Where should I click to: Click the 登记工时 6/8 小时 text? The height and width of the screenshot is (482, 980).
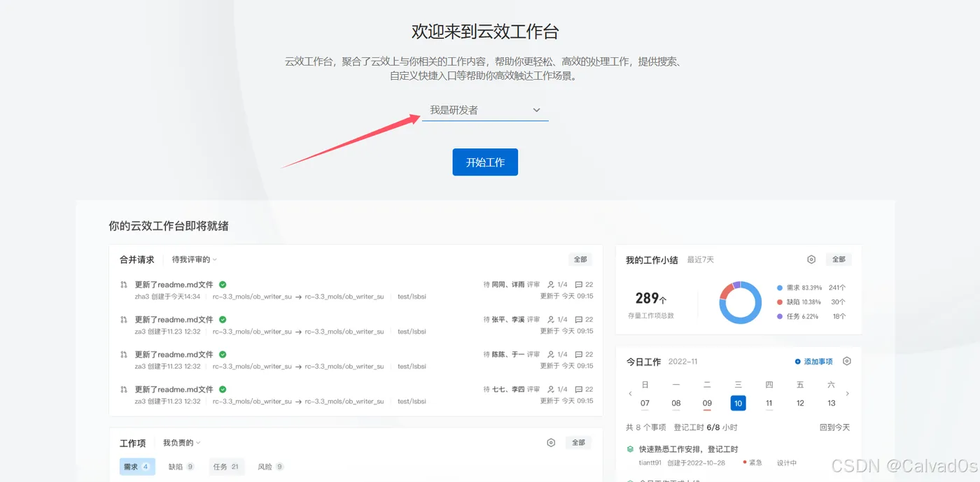706,427
